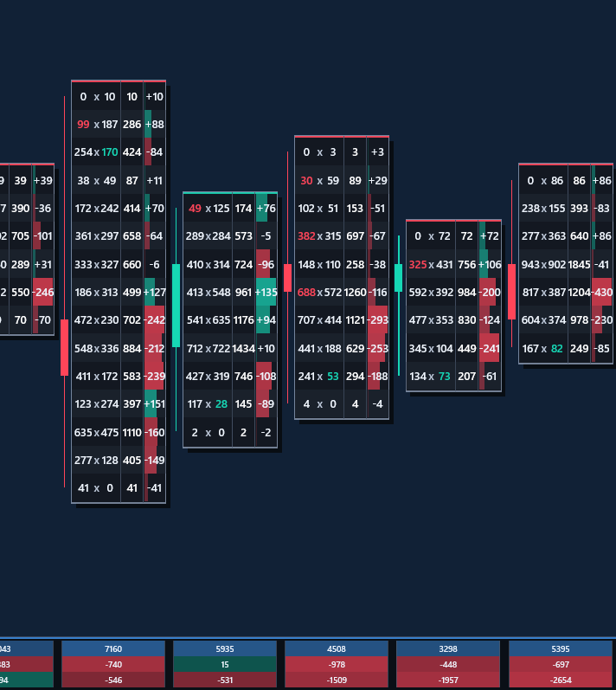Select the delta summary cell -978
This screenshot has height=690, width=616.
(337, 664)
